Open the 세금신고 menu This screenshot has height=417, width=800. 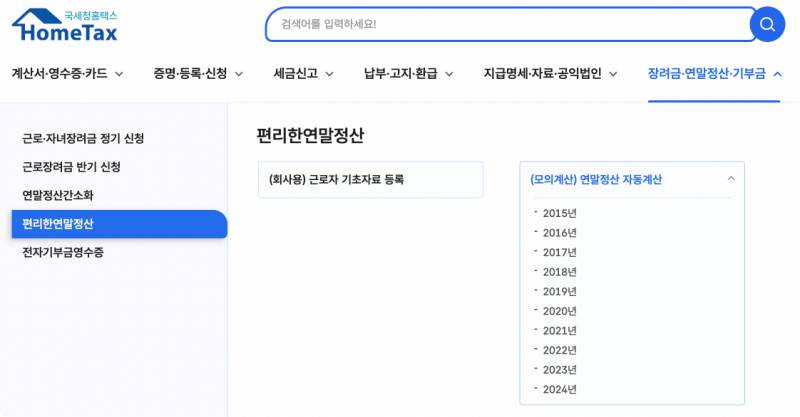296,73
